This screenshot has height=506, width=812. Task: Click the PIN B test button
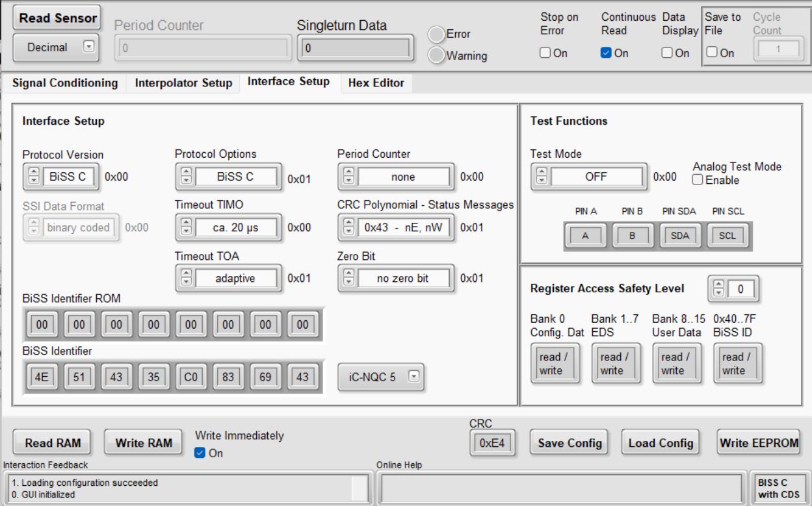632,236
